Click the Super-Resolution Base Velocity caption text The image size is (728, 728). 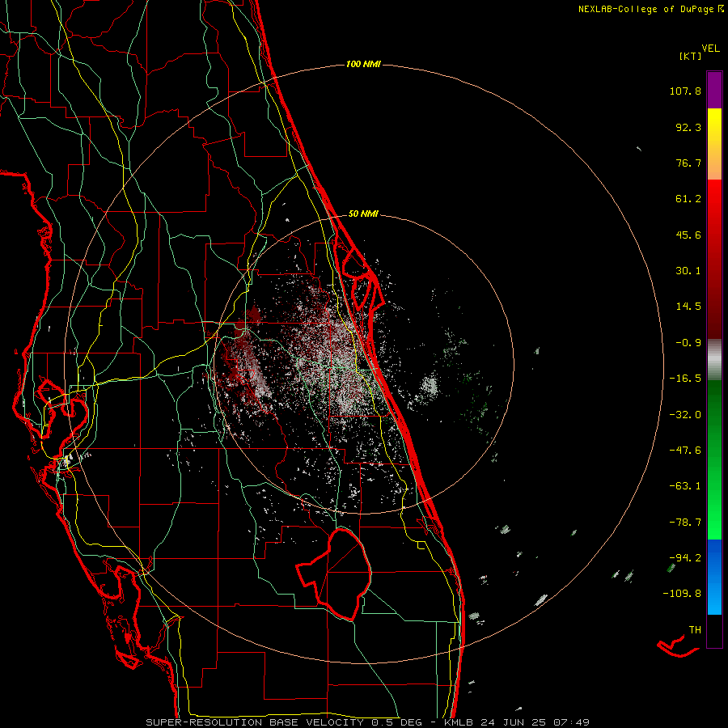pos(368,722)
